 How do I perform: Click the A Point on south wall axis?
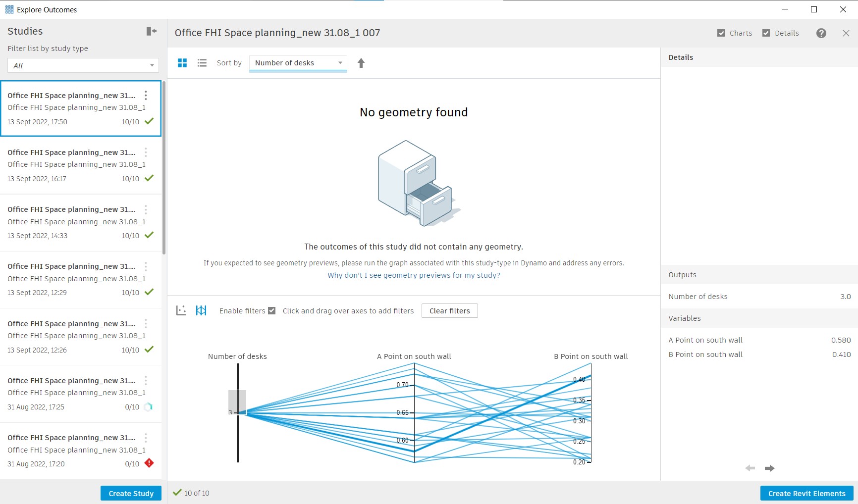click(x=414, y=413)
